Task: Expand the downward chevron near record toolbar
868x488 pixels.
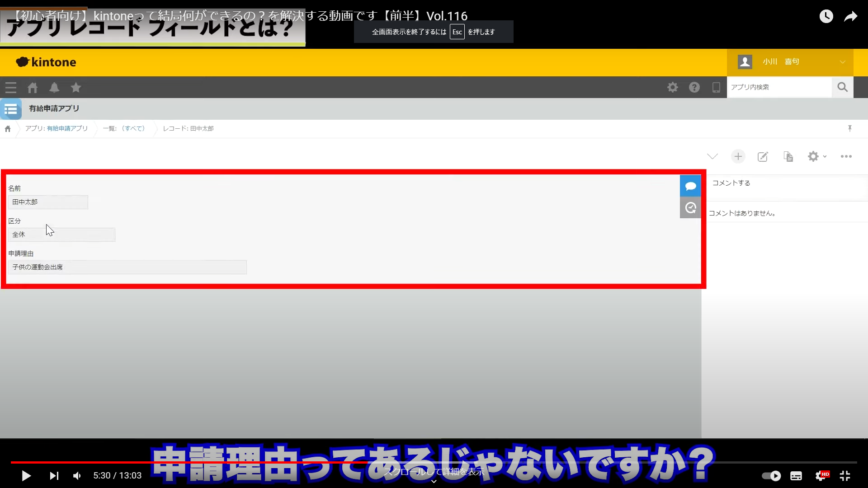Action: click(x=712, y=156)
